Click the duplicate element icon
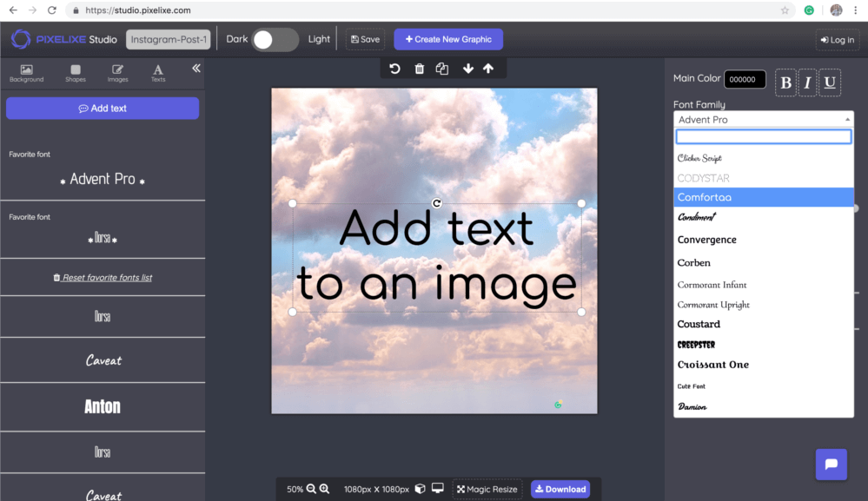Viewport: 868px width, 501px height. pos(442,69)
